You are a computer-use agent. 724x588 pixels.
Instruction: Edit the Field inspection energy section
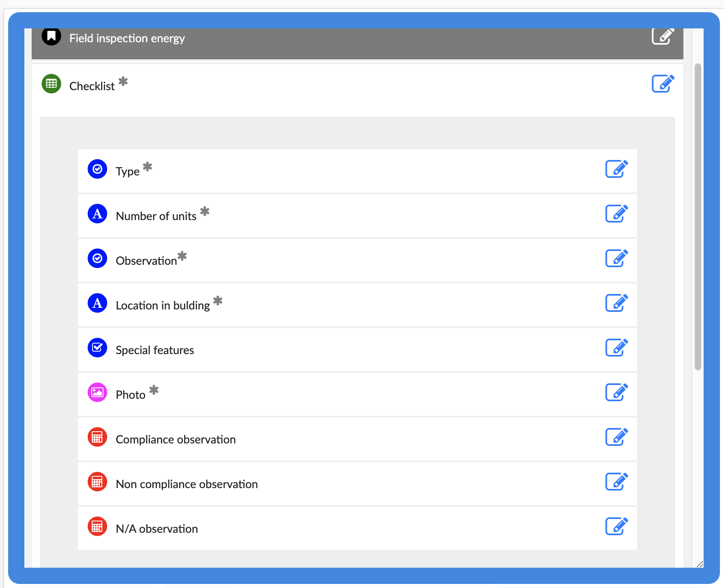coord(662,37)
